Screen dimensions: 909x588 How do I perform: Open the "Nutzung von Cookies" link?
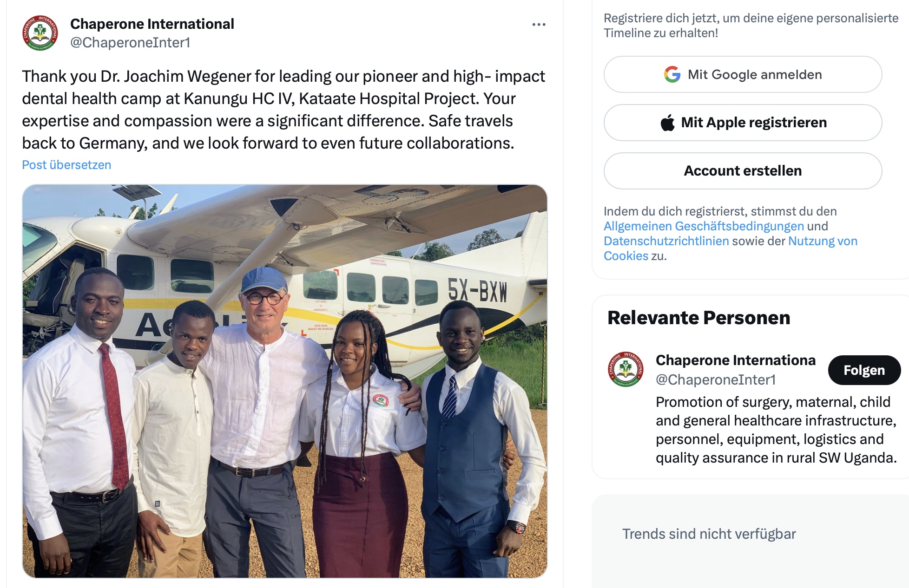click(x=823, y=241)
